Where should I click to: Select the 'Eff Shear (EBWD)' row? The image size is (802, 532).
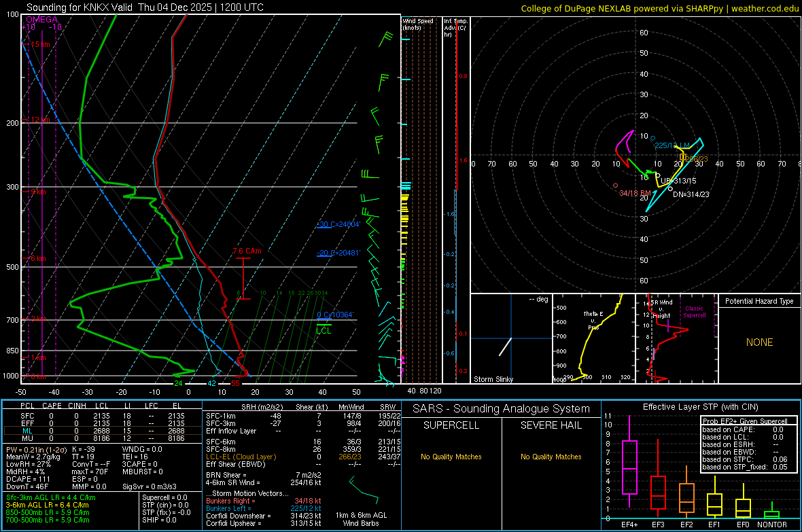[303, 465]
